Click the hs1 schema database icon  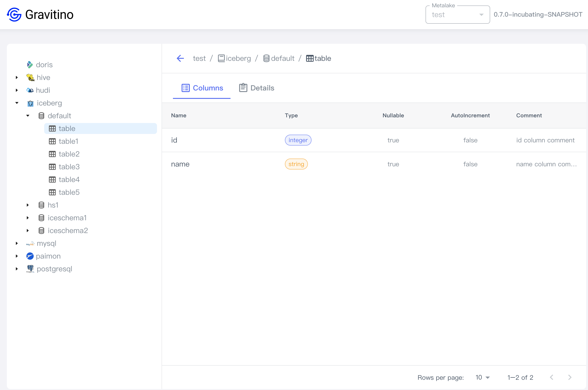pyautogui.click(x=41, y=205)
